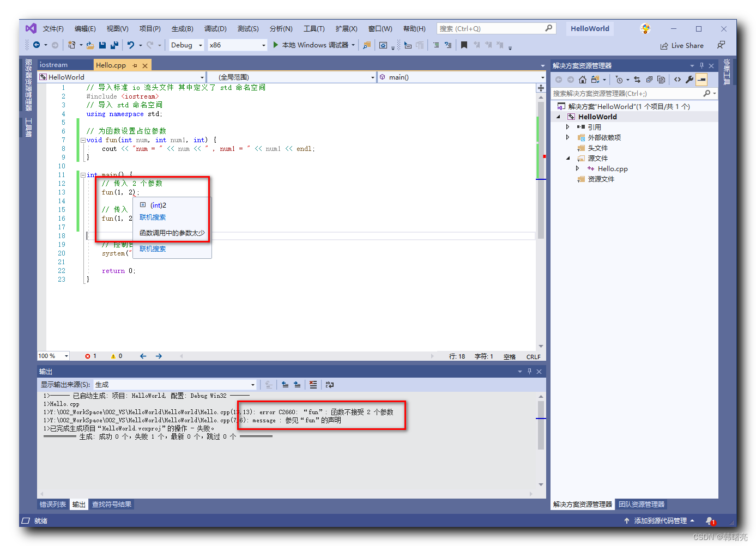Open the 调试(D) debug menu
The width and height of the screenshot is (756, 546).
click(x=215, y=29)
